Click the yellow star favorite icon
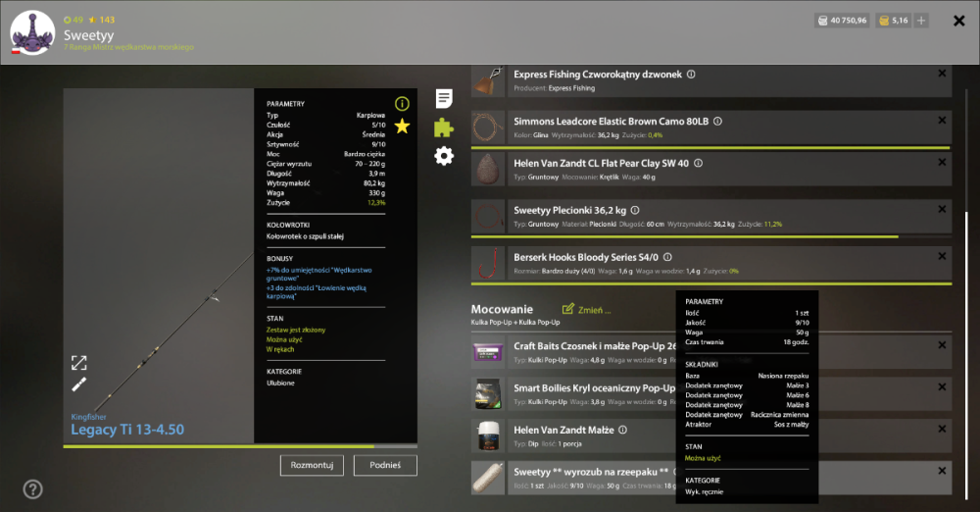This screenshot has width=980, height=512. (402, 127)
